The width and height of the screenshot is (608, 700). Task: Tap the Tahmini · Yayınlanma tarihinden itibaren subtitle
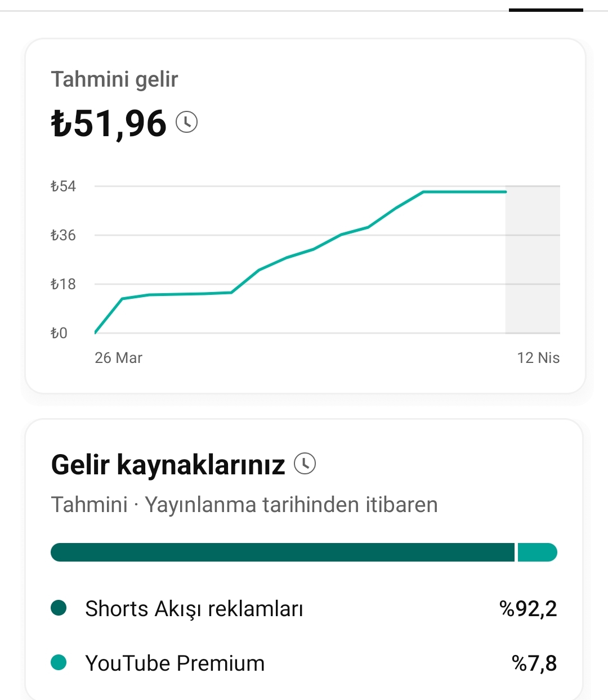coord(244,505)
